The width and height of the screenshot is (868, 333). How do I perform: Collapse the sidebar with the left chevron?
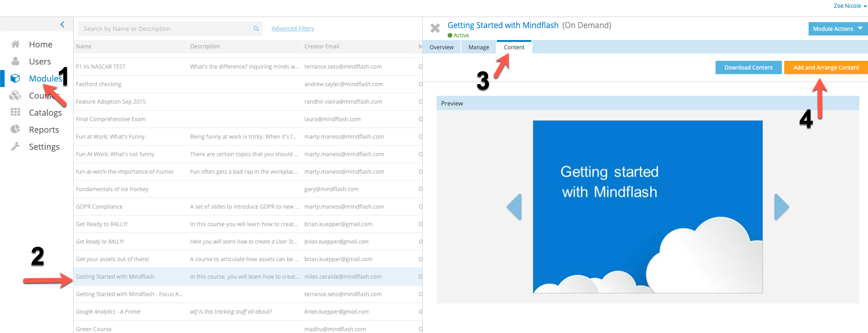(x=62, y=24)
